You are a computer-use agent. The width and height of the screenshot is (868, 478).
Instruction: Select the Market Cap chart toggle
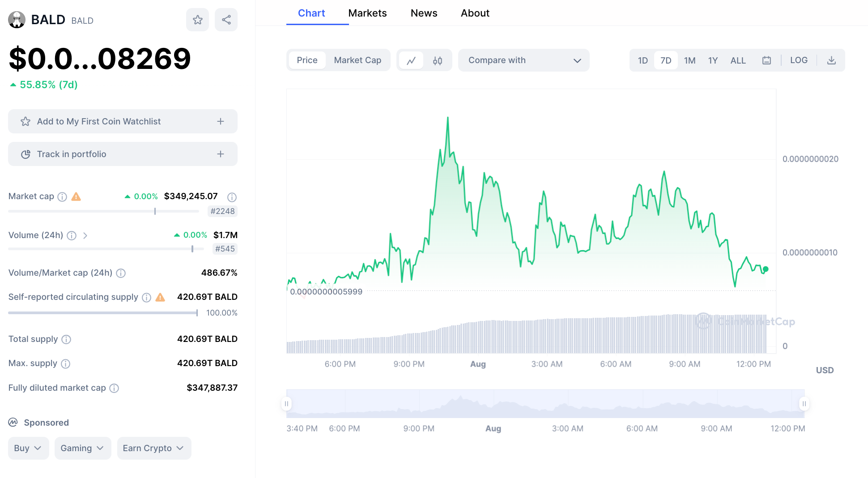(x=357, y=60)
